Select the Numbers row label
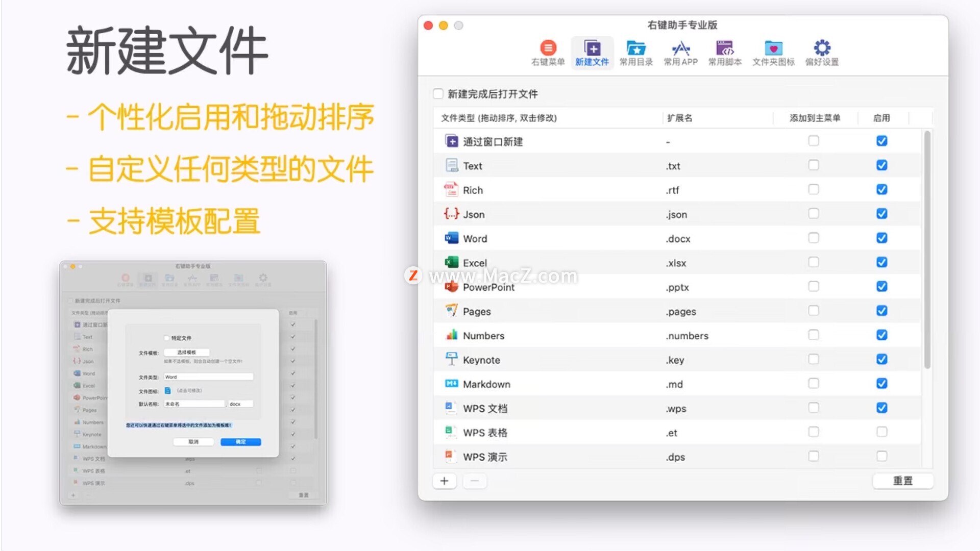The image size is (980, 551). coord(483,336)
